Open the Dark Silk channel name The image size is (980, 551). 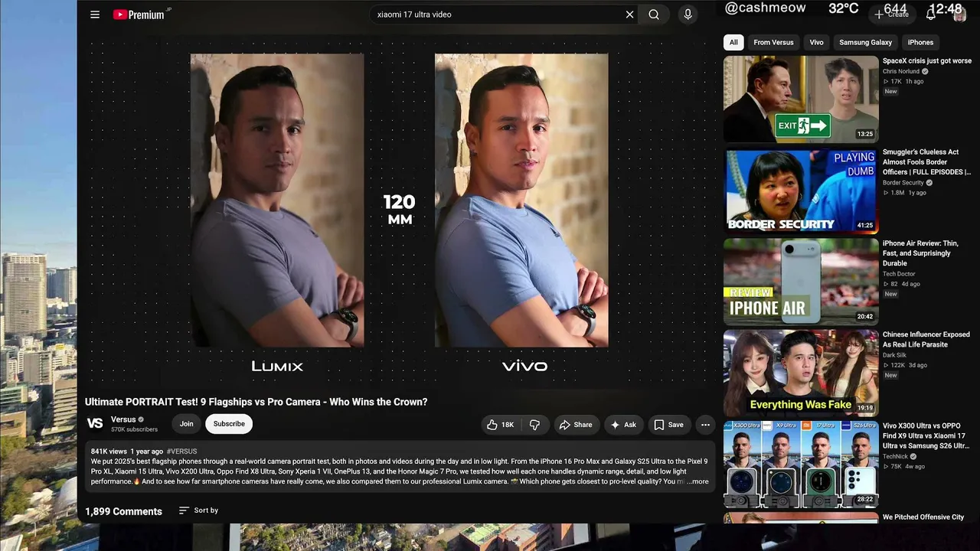coord(894,355)
